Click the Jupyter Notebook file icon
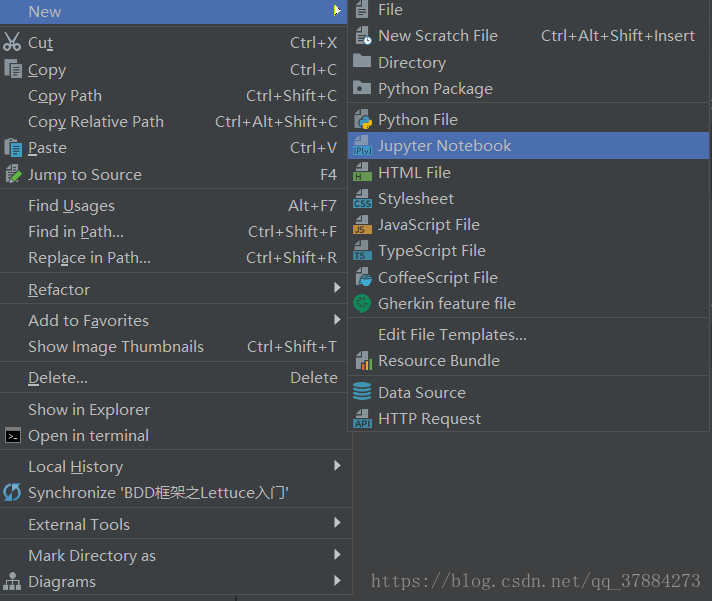 tap(362, 146)
